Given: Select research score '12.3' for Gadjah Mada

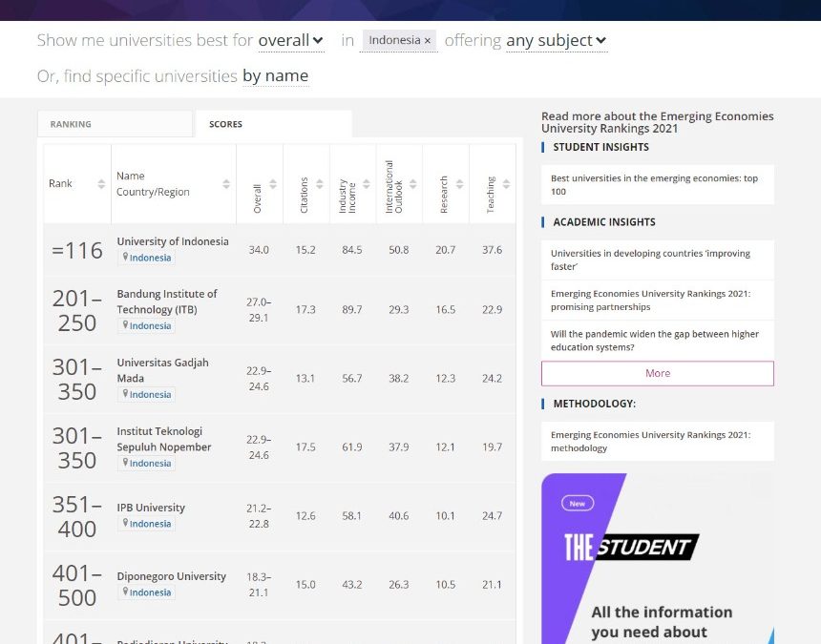Looking at the screenshot, I should pos(446,378).
